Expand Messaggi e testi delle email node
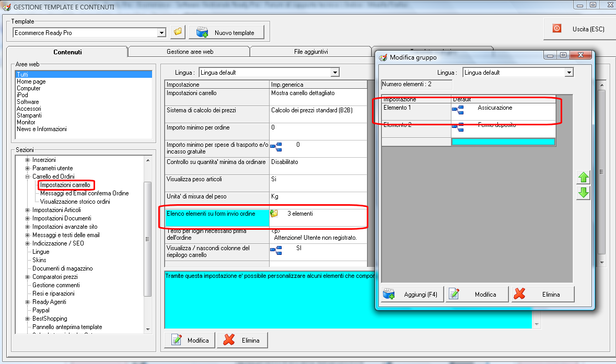The image size is (616, 364). click(28, 235)
